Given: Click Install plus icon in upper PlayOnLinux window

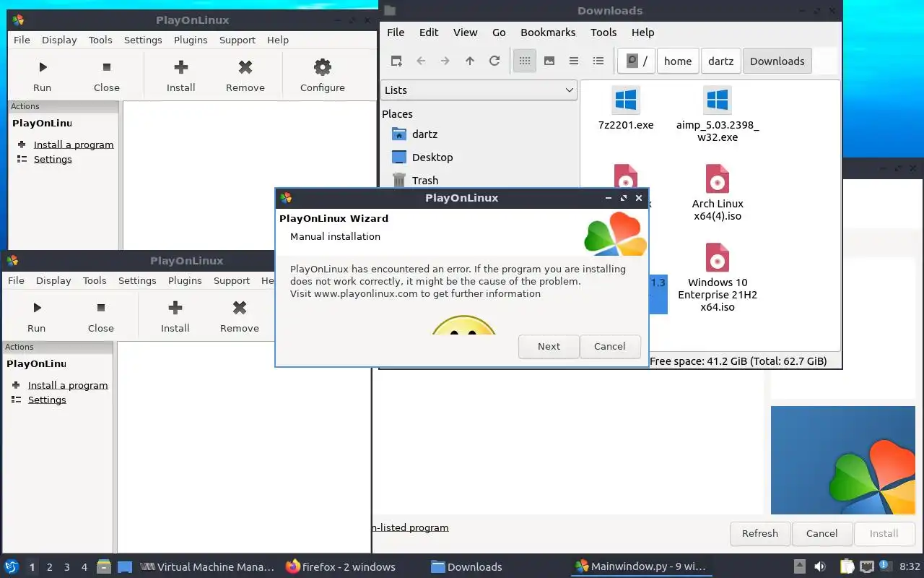Looking at the screenshot, I should tap(181, 67).
